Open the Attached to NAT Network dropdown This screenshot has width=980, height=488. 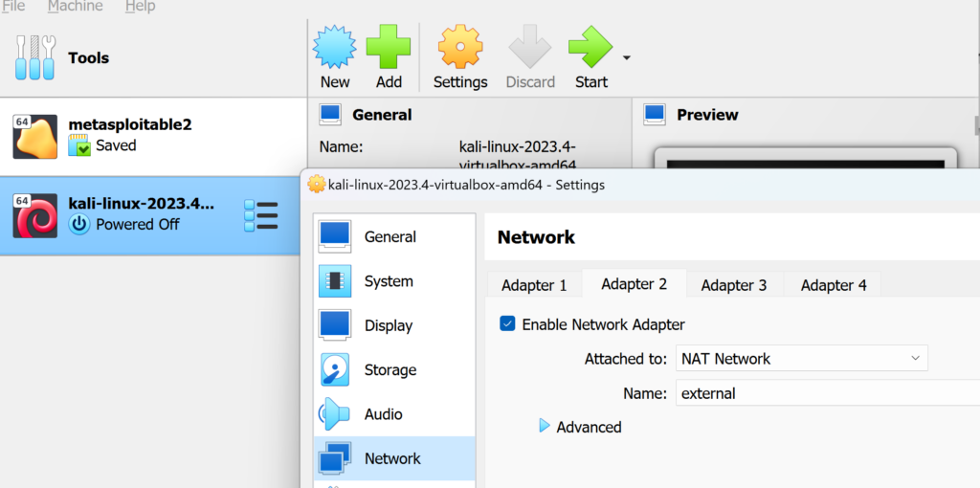point(802,358)
